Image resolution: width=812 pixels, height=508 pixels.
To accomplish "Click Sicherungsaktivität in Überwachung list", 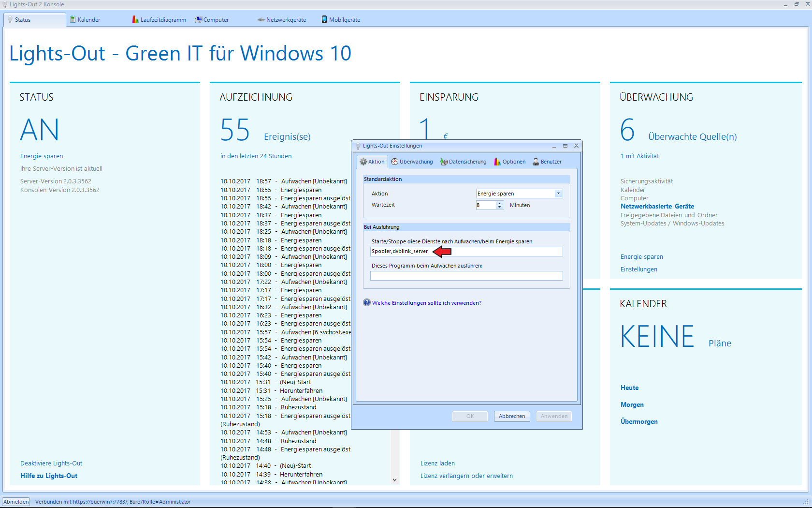I will (647, 181).
